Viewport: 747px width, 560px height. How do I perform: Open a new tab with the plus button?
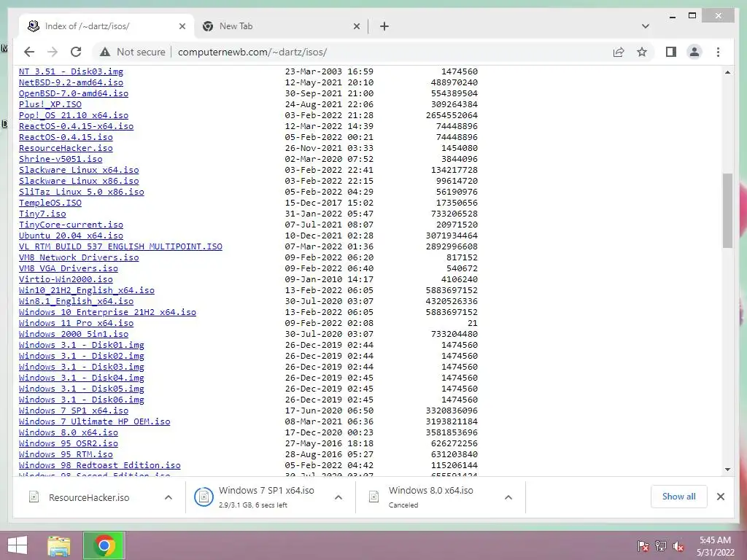coord(384,26)
